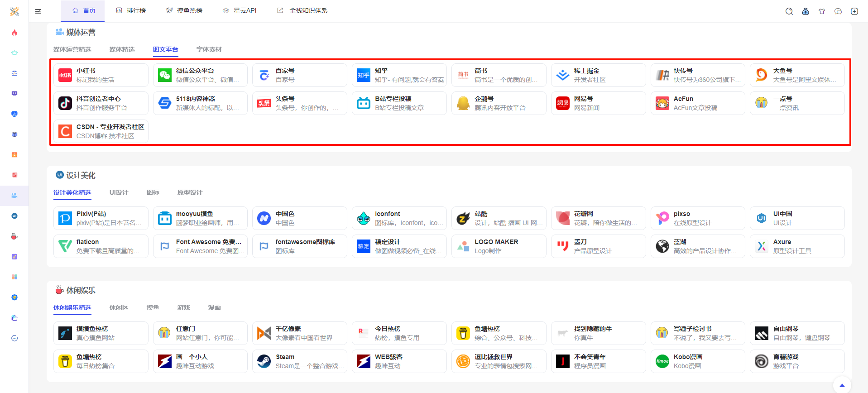Screen dimensions: 868x393
Task: Open the 小红书 site card
Action: [x=101, y=75]
